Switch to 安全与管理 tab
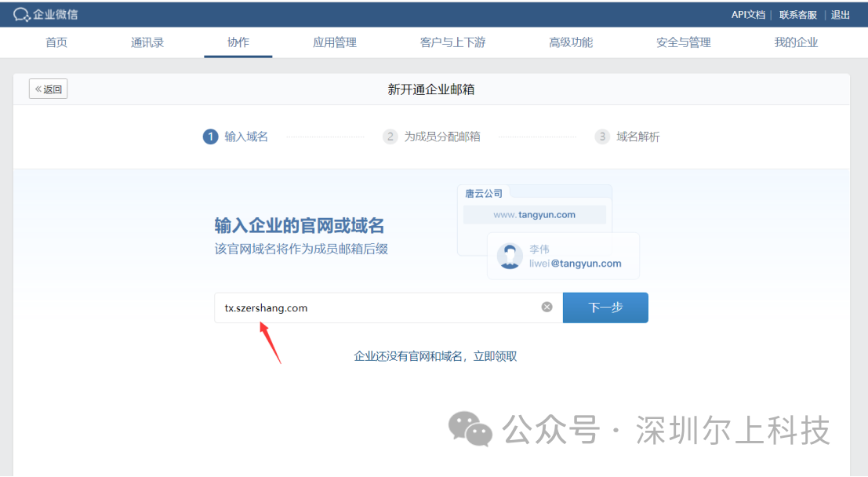The width and height of the screenshot is (868, 477). [683, 42]
